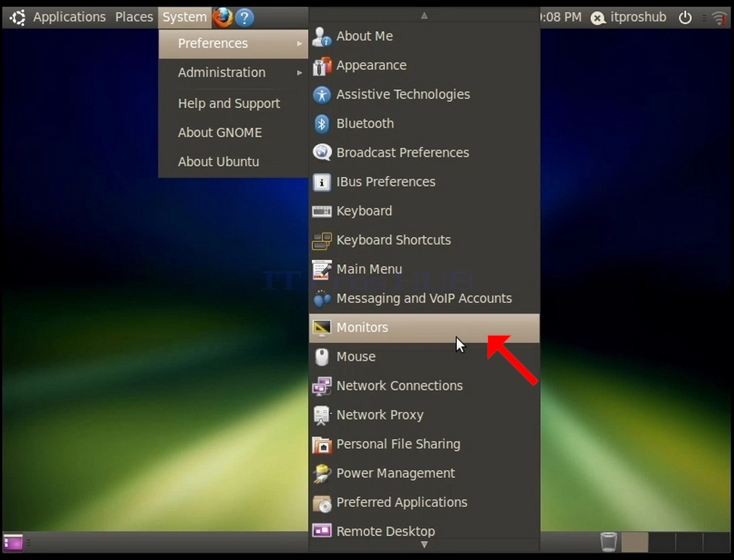Click the Ubuntu logo icon
Viewport: 734px width, 560px height.
18,18
